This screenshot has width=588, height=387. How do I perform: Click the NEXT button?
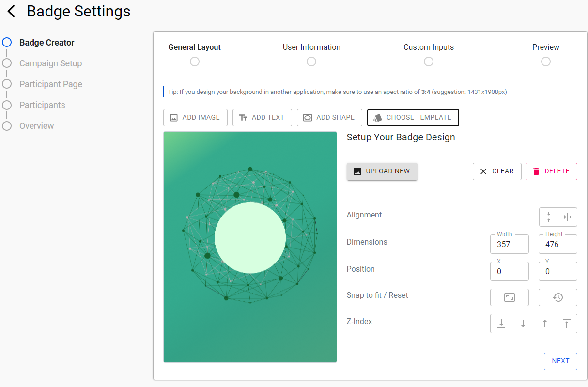(560, 361)
